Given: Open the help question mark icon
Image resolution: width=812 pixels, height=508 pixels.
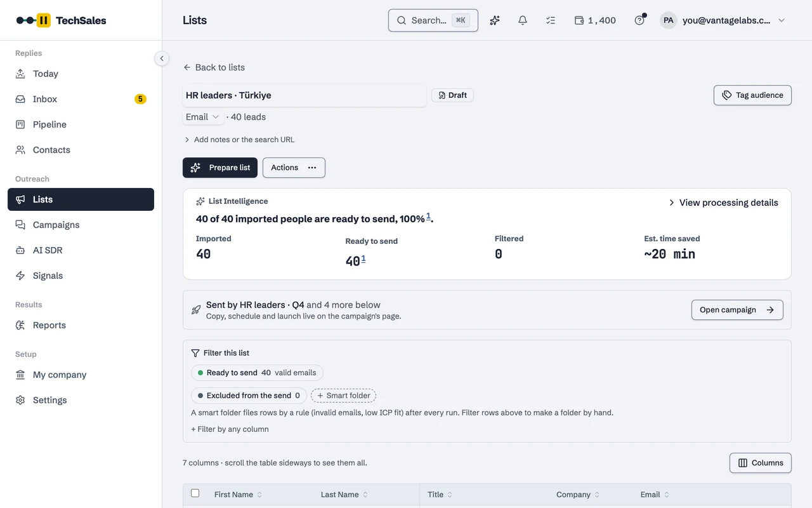Looking at the screenshot, I should [639, 20].
